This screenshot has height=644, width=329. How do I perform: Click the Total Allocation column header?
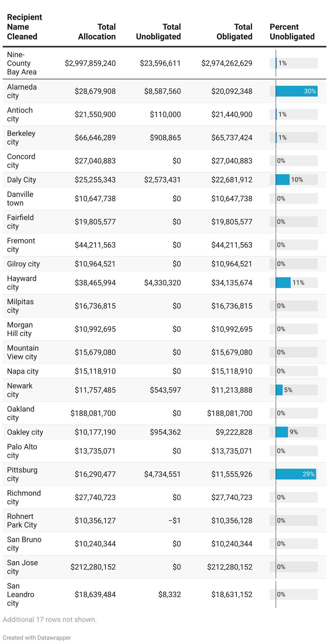pos(97,32)
